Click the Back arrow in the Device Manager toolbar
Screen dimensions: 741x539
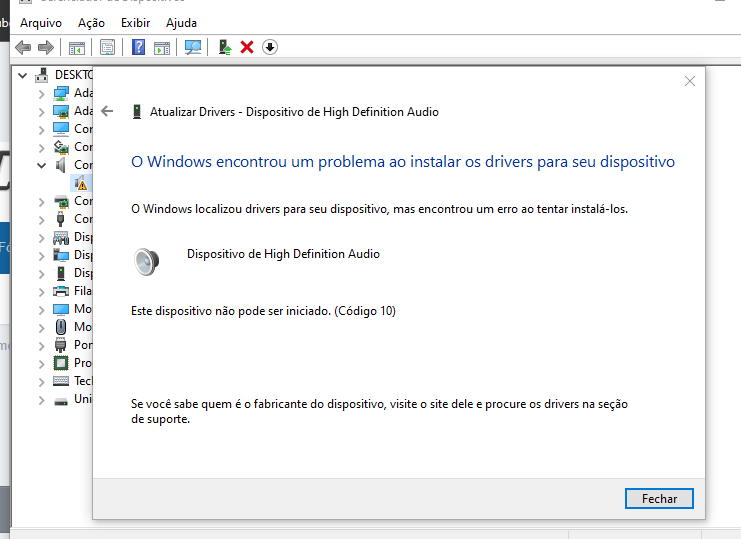(x=23, y=47)
